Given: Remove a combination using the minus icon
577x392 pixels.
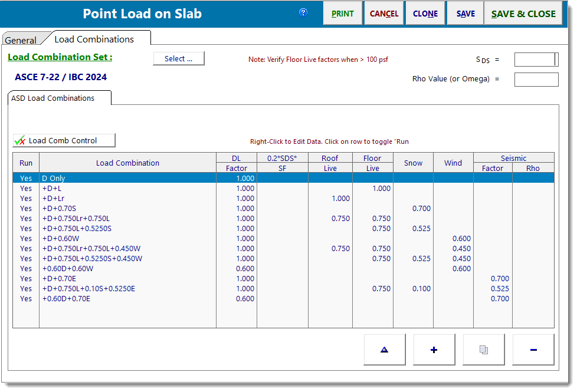Looking at the screenshot, I should (533, 349).
